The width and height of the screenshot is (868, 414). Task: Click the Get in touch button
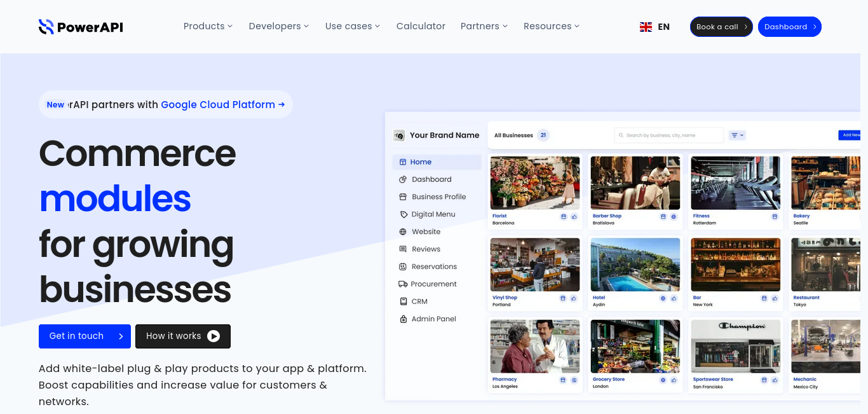[x=85, y=336]
